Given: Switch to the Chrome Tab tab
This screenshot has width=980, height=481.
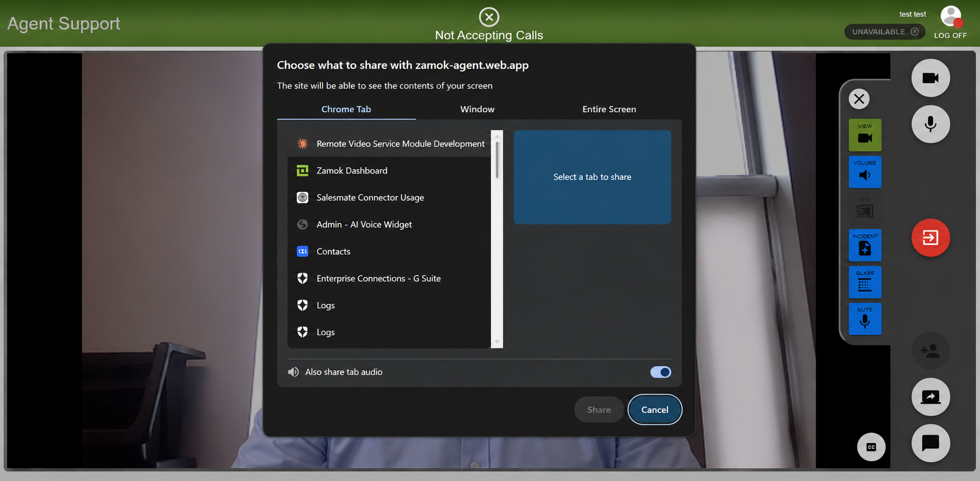Looking at the screenshot, I should (x=346, y=109).
